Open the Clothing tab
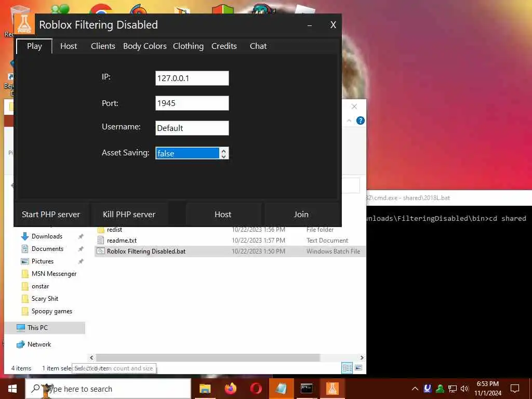Image resolution: width=532 pixels, height=399 pixels. pos(188,46)
